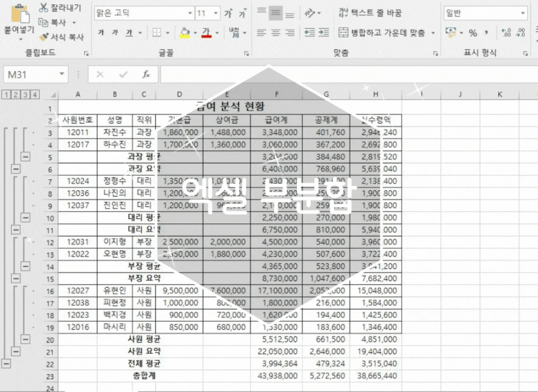Show outline level 1
The image size is (538, 392).
point(6,95)
